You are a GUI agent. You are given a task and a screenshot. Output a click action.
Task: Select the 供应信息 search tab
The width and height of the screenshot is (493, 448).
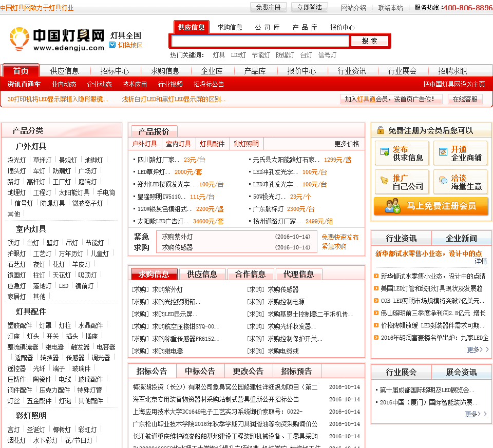(191, 27)
